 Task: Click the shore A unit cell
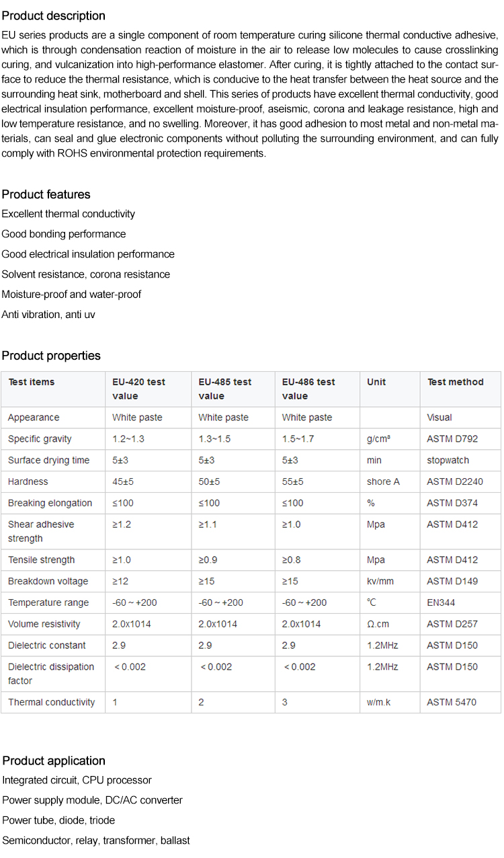(x=384, y=481)
